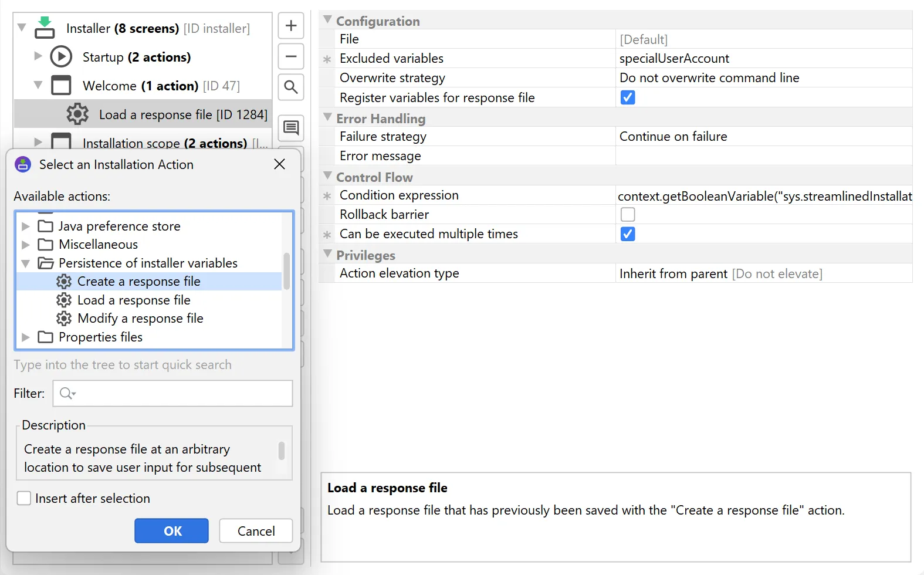The height and width of the screenshot is (575, 924).
Task: Click the asterisk marker beside Condition expression
Action: coord(327,196)
